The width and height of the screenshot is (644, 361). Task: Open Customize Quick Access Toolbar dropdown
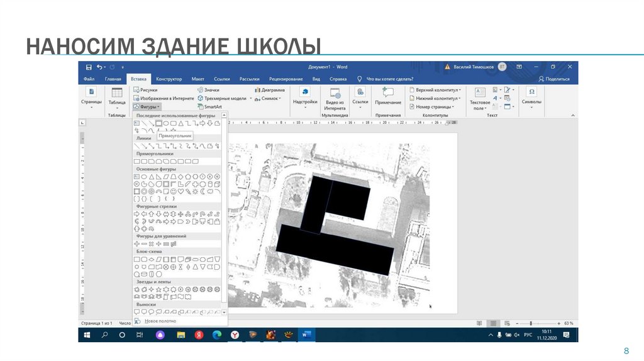point(123,67)
